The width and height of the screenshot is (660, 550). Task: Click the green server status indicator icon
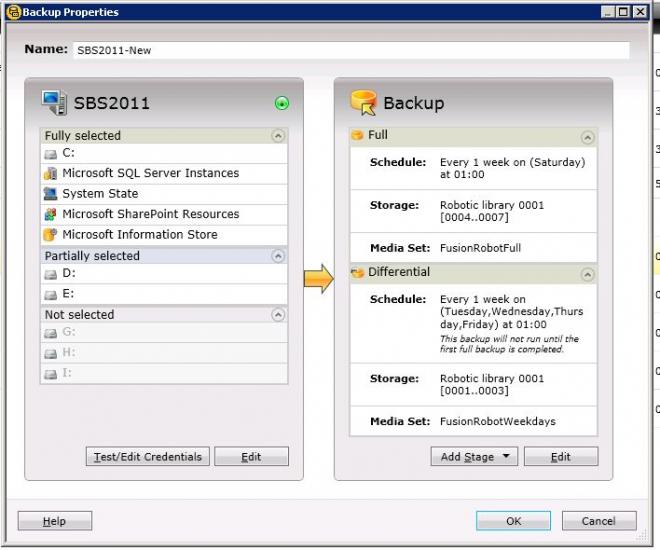[282, 103]
